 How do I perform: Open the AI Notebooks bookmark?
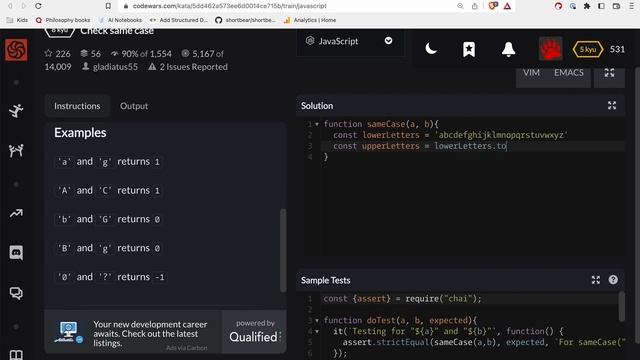coord(120,20)
